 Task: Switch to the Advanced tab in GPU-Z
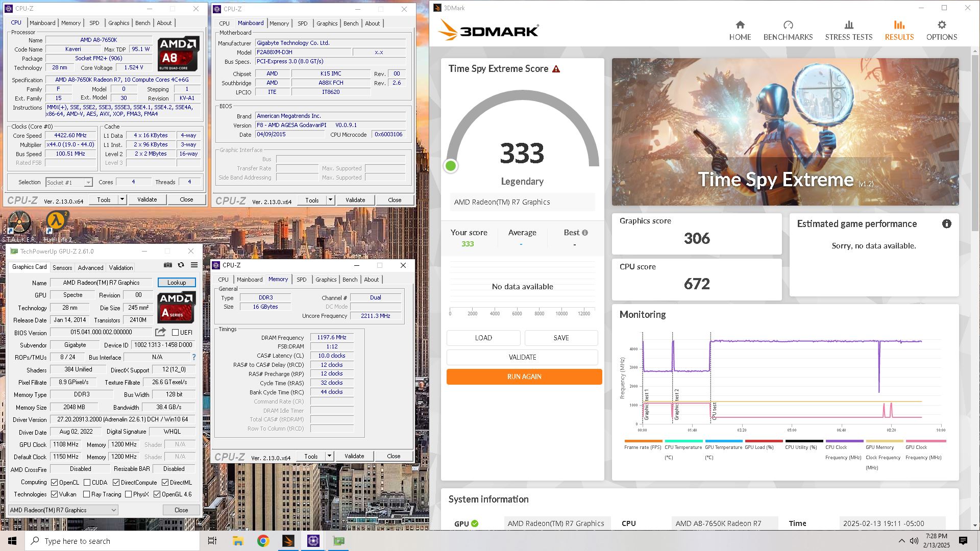[x=90, y=268]
